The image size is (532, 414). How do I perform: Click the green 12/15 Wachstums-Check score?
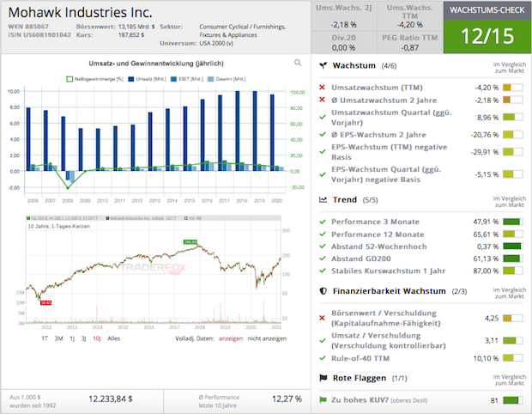487,36
